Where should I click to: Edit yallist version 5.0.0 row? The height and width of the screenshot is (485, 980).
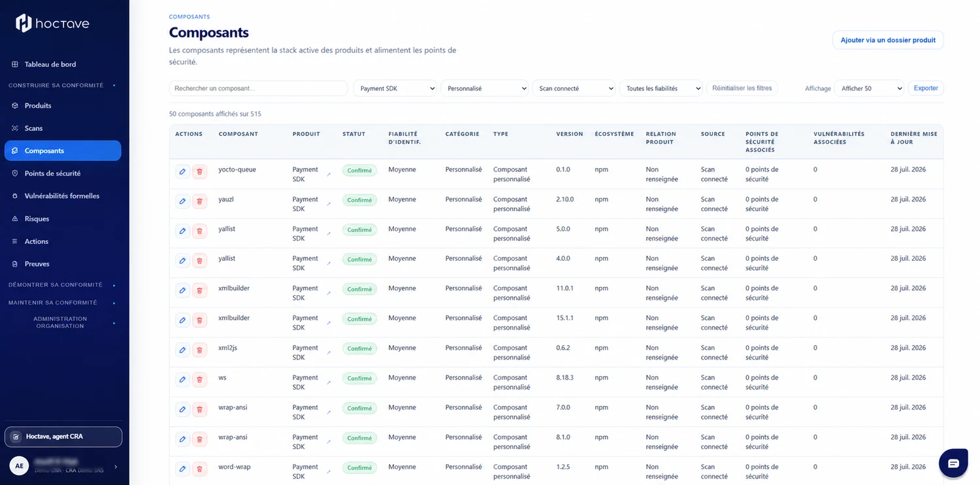pos(182,231)
